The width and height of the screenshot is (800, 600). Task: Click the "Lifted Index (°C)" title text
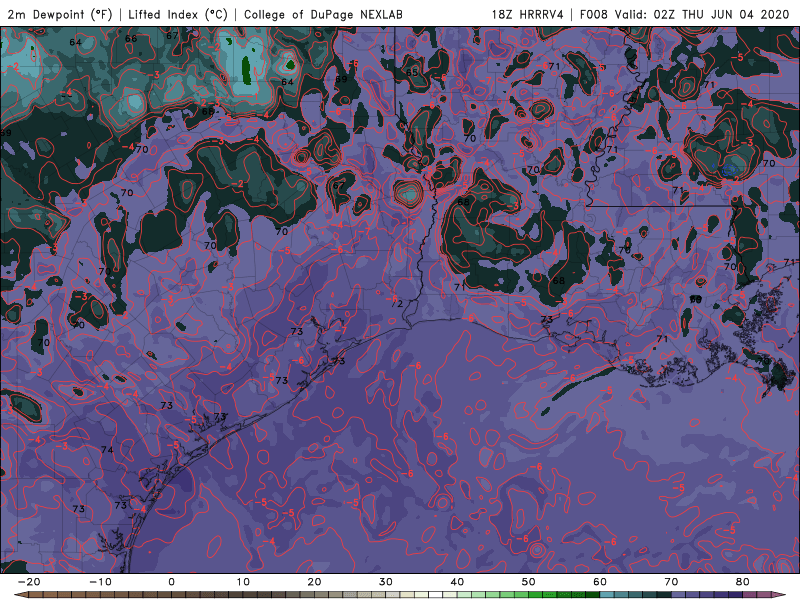coord(178,15)
